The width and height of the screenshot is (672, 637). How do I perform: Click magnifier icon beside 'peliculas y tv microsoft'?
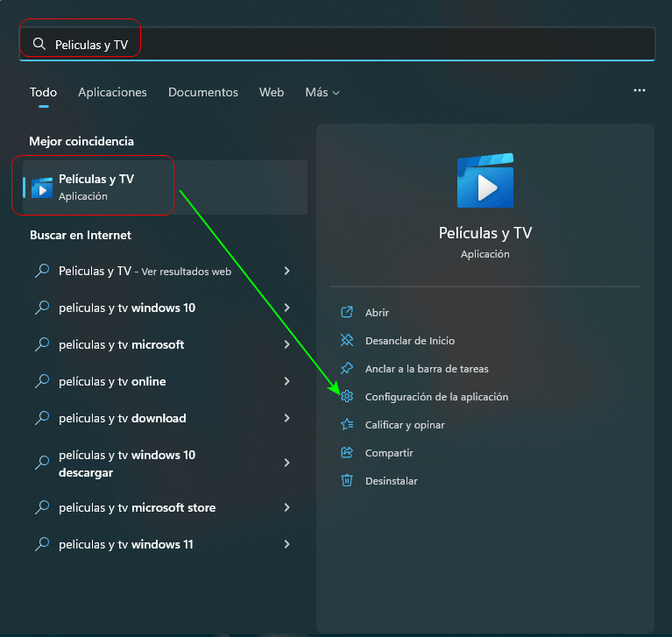[42, 344]
